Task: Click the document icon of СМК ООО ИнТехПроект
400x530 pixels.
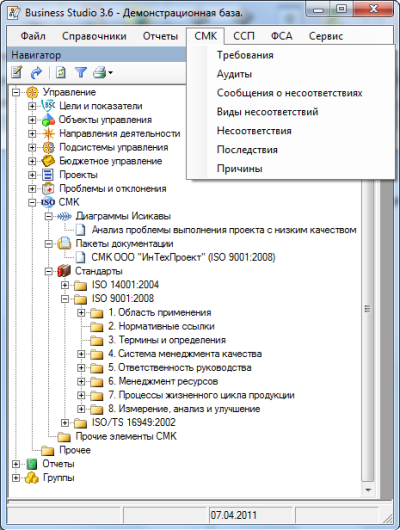Action: [x=80, y=257]
